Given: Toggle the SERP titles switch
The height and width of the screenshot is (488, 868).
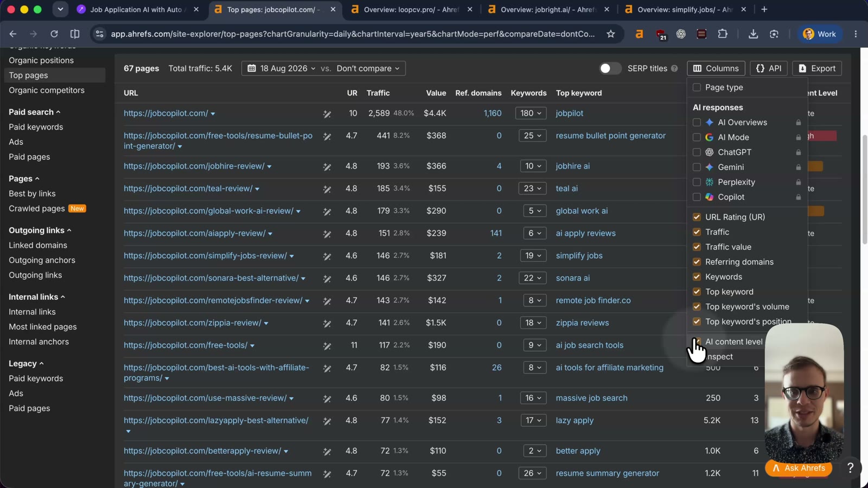Looking at the screenshot, I should pos(610,68).
